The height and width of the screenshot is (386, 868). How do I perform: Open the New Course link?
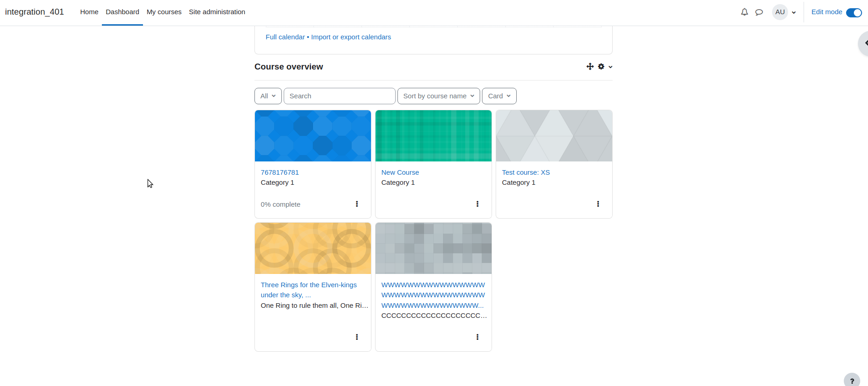[400, 172]
